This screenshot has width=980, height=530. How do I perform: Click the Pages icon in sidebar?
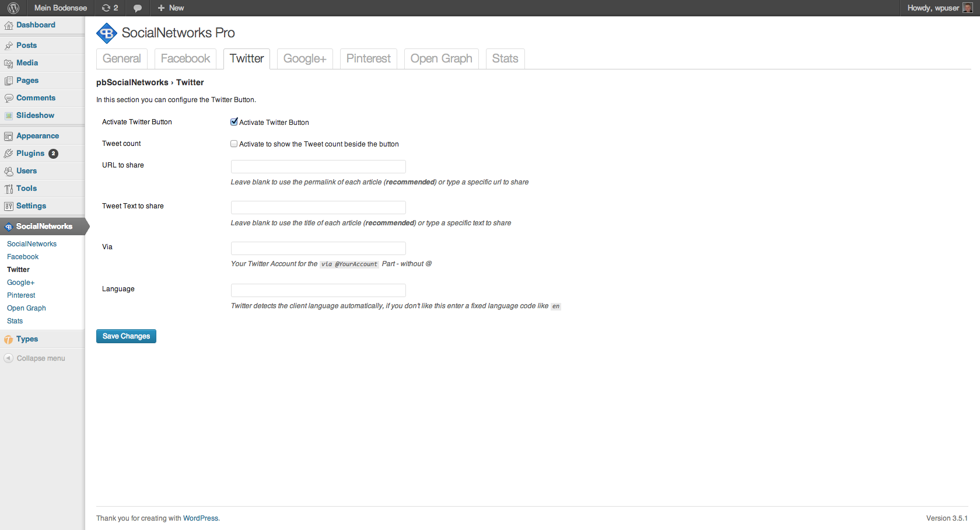9,81
